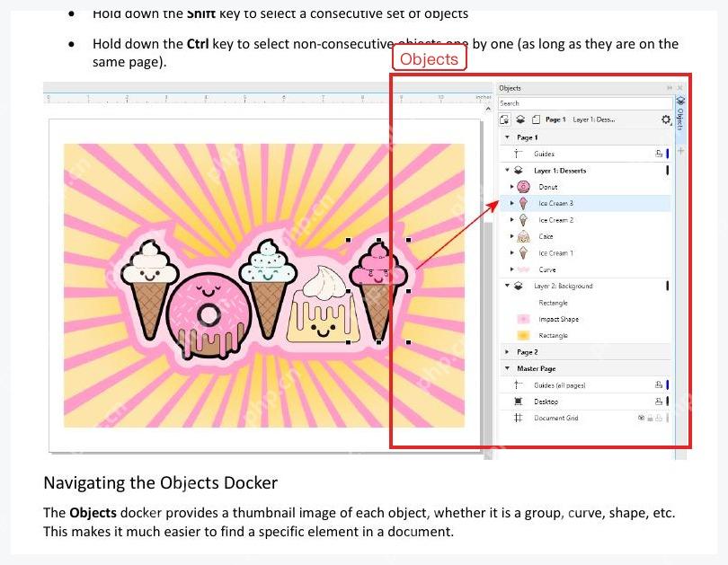The height and width of the screenshot is (565, 728).
Task: Select the Rectangle row lacking a thumbnail
Action: point(553,303)
